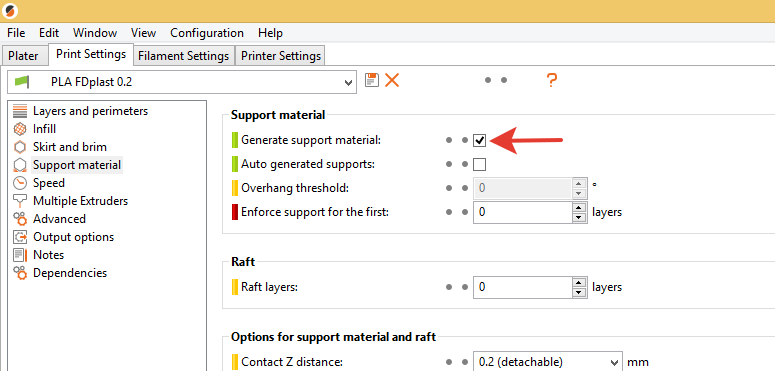Click Overhang threshold down arrow
This screenshot has height=371, width=775.
579,193
